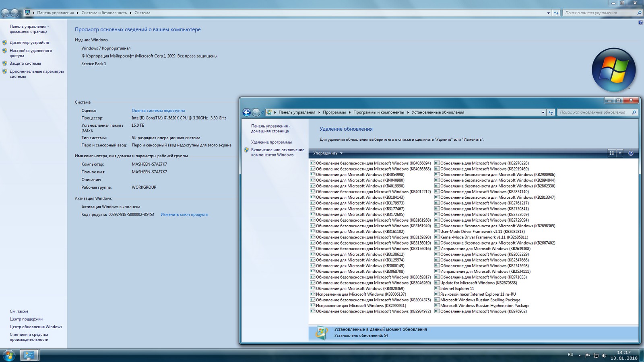The height and width of the screenshot is (362, 644).
Task: Open the volume icon in the system tray
Action: pos(604,356)
